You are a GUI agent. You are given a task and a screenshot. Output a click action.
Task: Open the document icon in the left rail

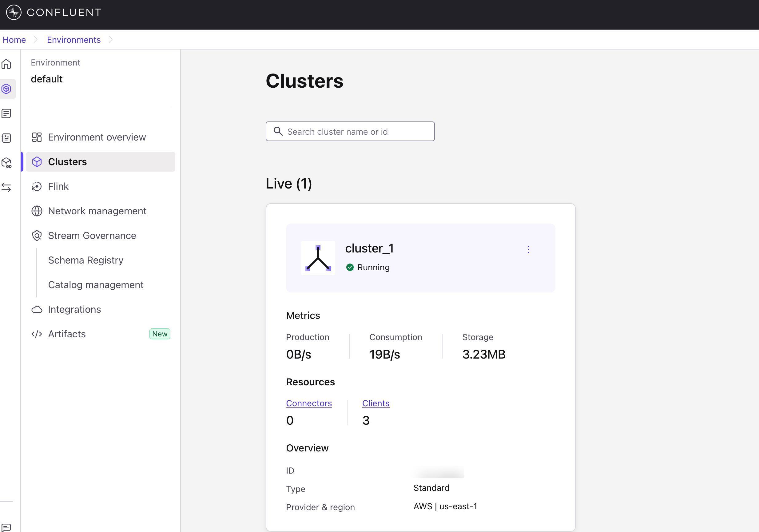[x=7, y=113]
